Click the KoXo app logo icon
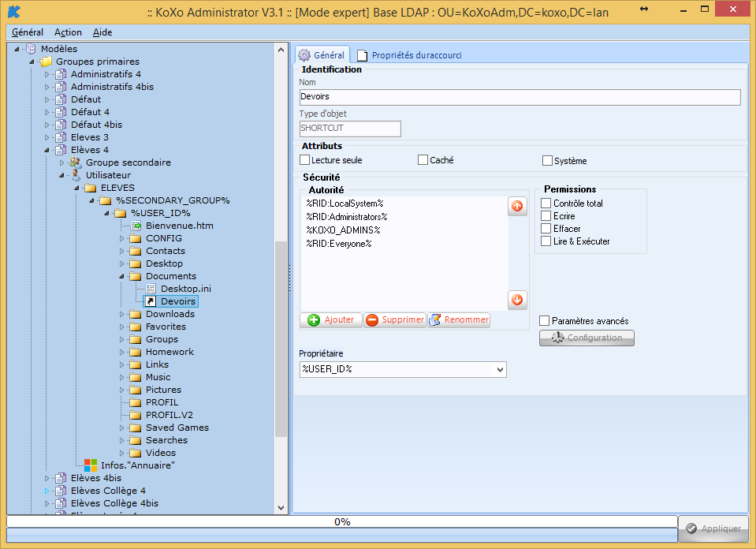The width and height of the screenshot is (756, 549). (14, 11)
